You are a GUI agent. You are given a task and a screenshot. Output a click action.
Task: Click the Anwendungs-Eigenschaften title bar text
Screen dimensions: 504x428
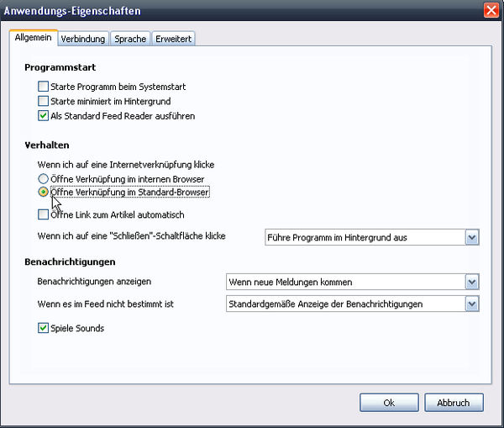72,11
